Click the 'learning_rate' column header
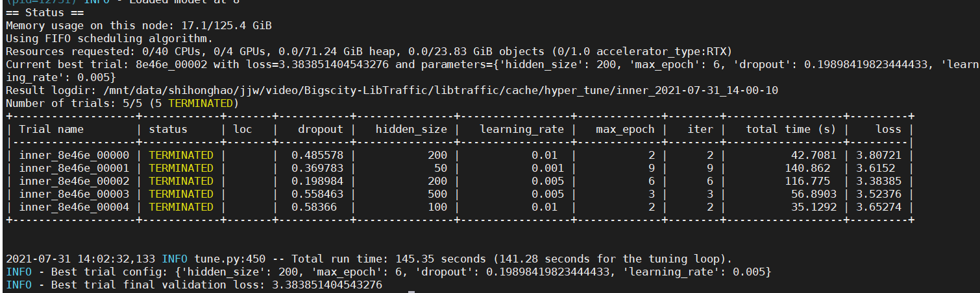 [522, 130]
